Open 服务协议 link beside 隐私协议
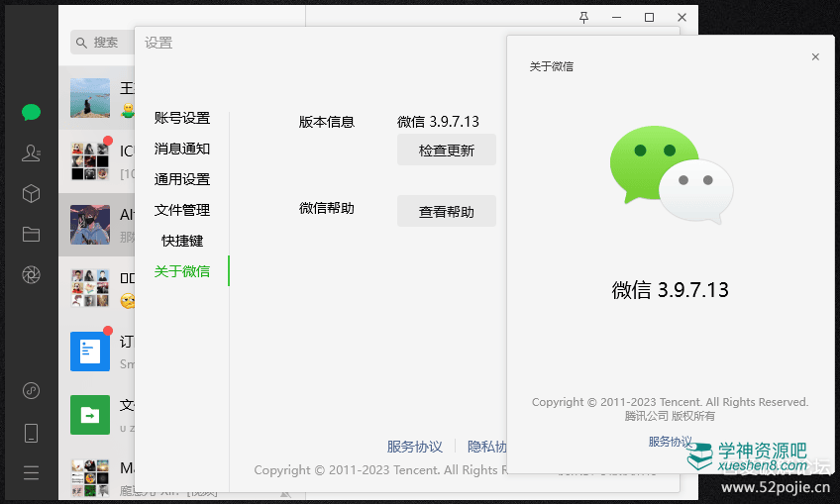The height and width of the screenshot is (504, 840). (x=414, y=447)
